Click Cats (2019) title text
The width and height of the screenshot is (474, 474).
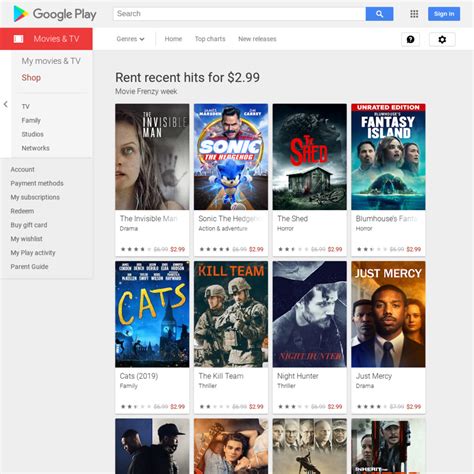(x=139, y=376)
